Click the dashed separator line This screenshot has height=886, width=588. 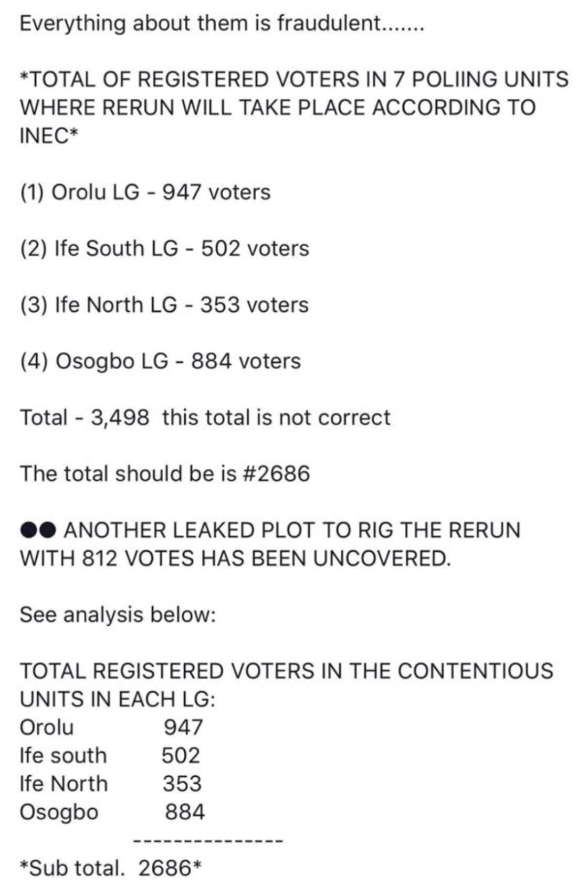208,841
